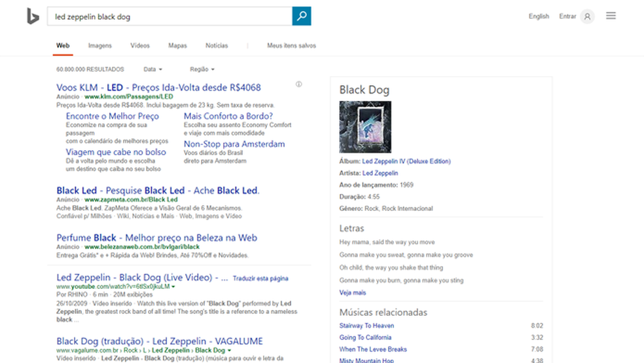
Task: Open related song Misty Mountain Hop
Action: 367,360
